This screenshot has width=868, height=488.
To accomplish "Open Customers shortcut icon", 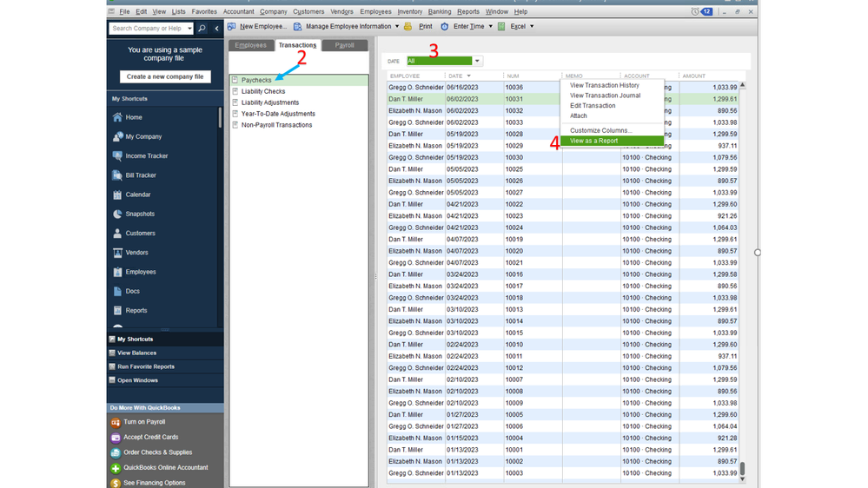I will [117, 234].
